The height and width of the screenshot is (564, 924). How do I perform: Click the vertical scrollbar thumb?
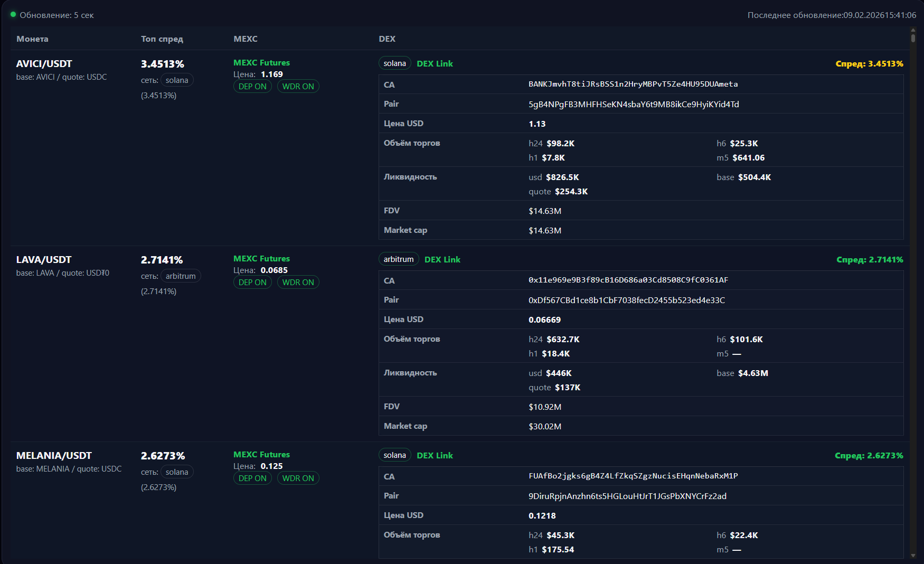point(913,37)
